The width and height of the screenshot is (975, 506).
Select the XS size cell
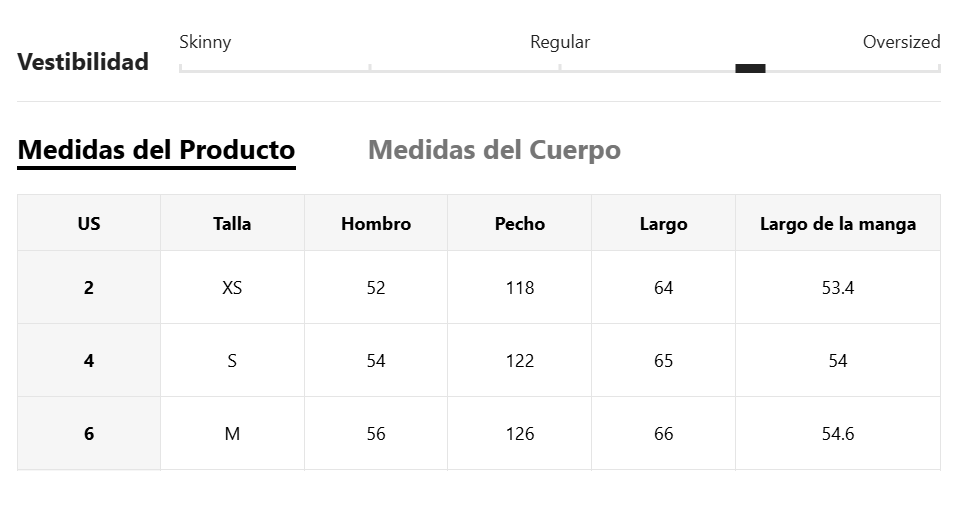[232, 288]
